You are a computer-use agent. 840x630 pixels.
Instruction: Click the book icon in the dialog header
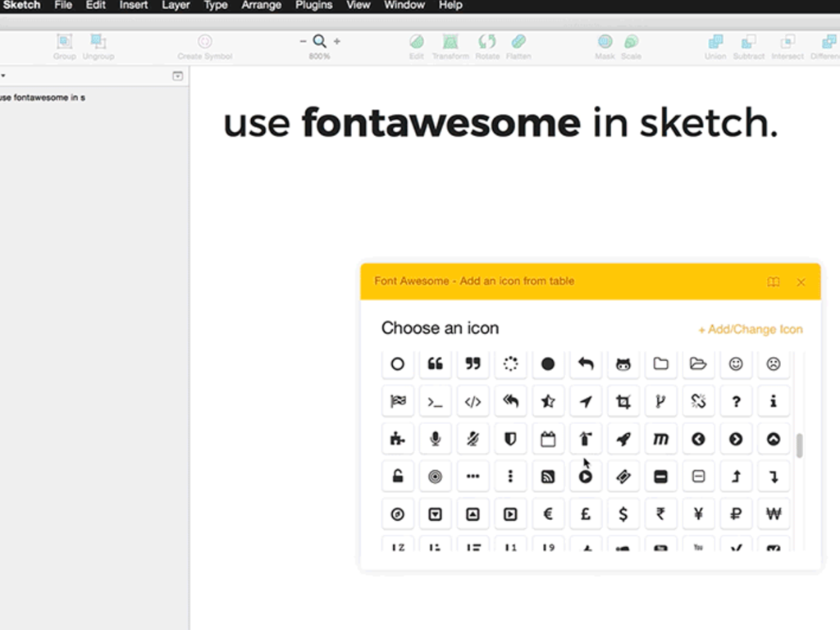pos(773,281)
